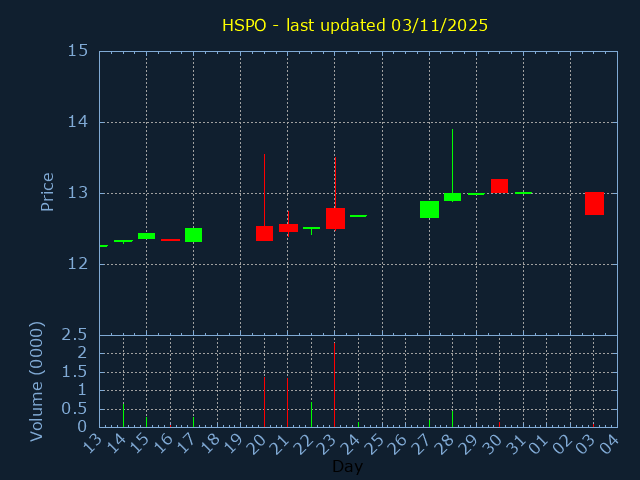
Task: Select the green candlestick on day 17
Action: click(193, 235)
